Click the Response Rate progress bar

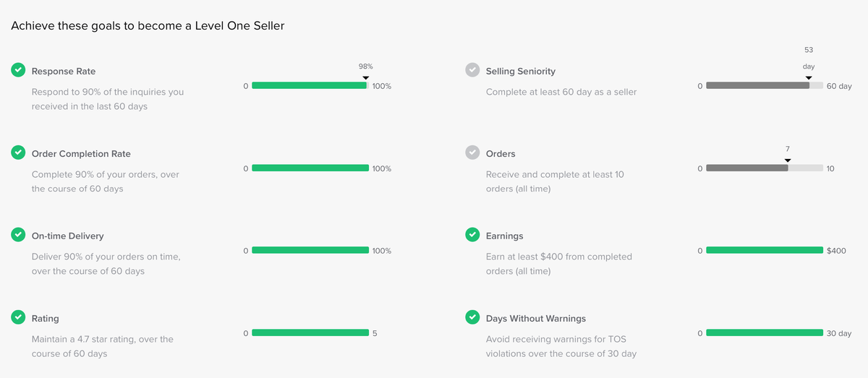click(x=310, y=85)
